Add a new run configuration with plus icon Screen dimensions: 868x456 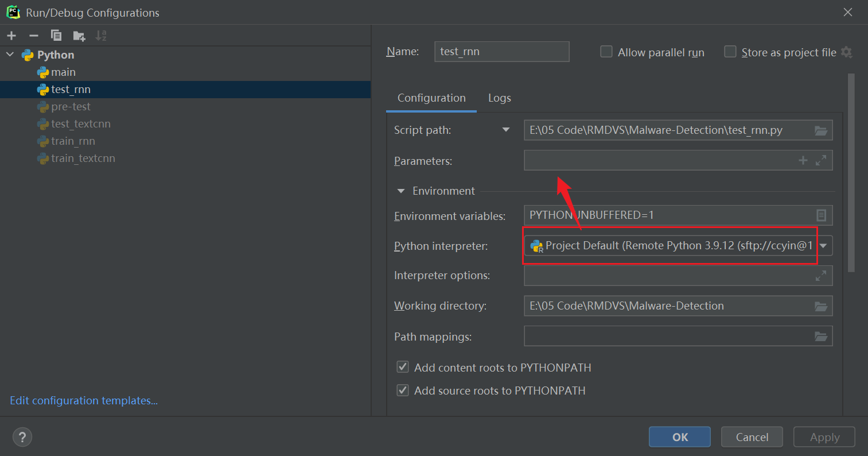click(x=11, y=36)
